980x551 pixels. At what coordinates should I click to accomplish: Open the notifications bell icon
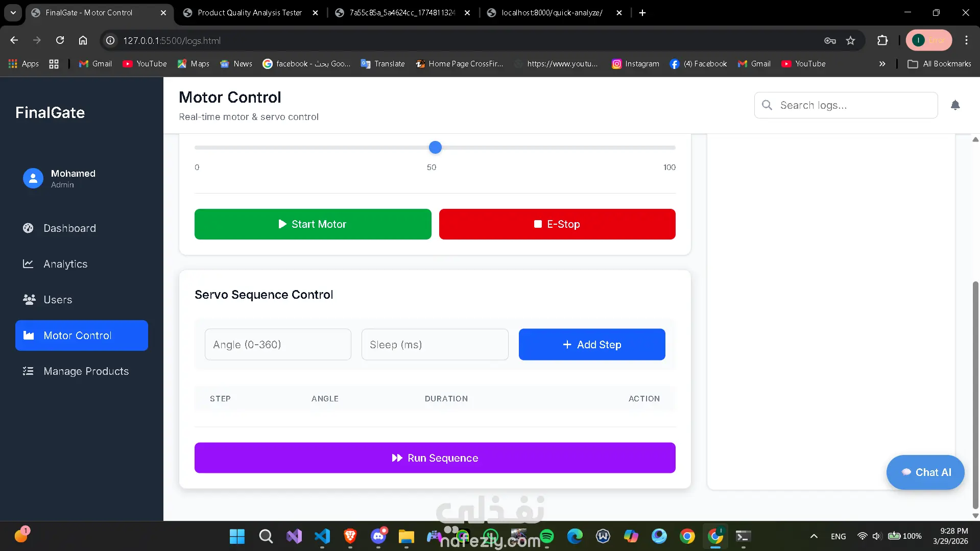955,105
